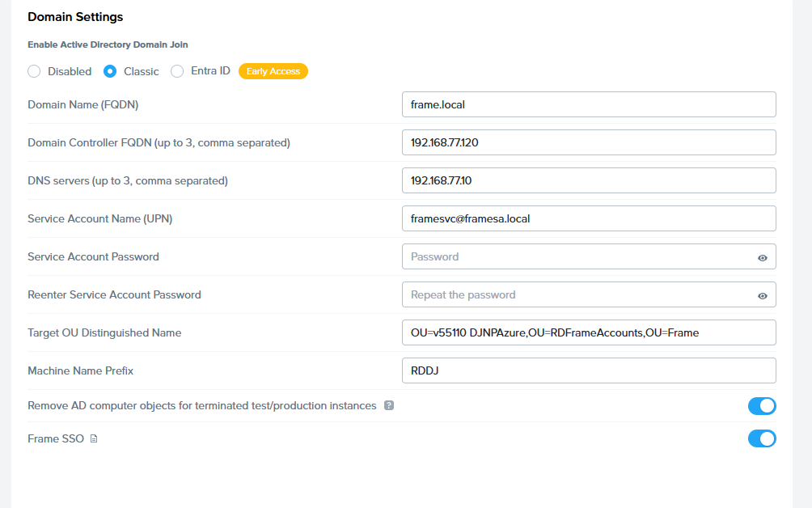Focus the Reenter Service Account Password field

tap(578, 294)
